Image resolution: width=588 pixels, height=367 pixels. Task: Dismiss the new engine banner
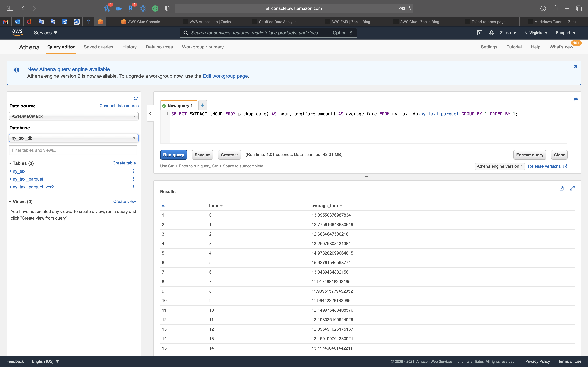(576, 66)
